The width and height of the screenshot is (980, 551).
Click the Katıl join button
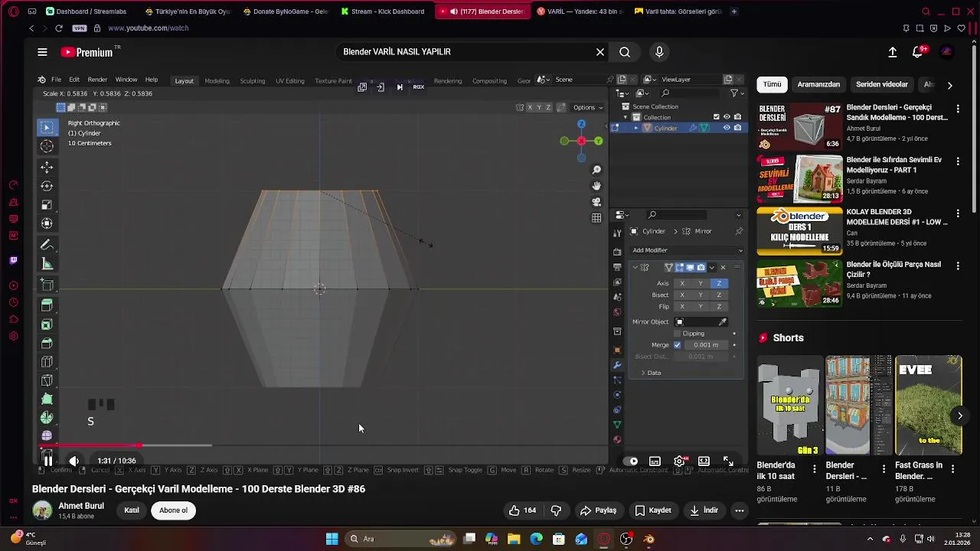tap(132, 510)
